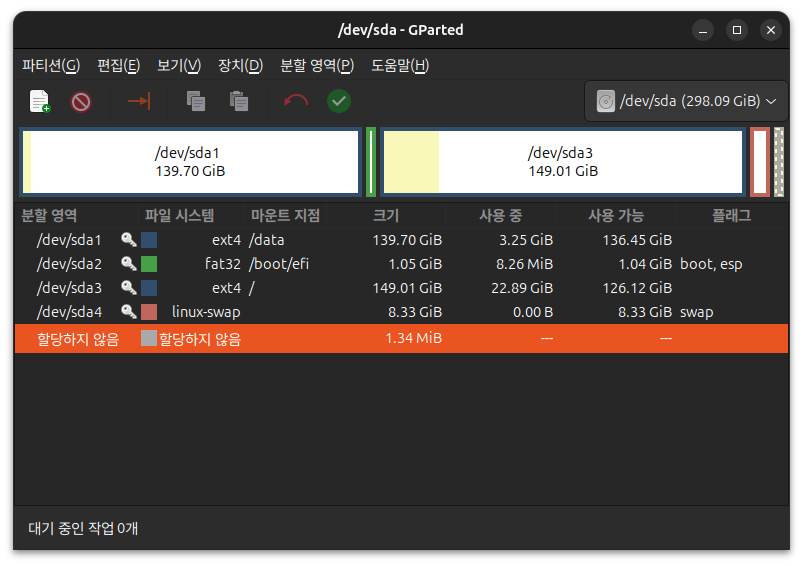803x566 pixels.
Task: Click the 사용 중 column header
Action: pos(500,215)
